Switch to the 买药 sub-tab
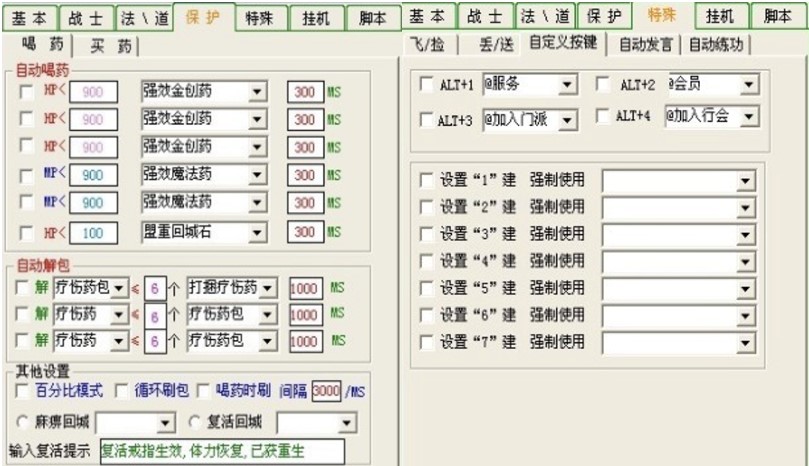This screenshot has height=466, width=809. (x=109, y=46)
